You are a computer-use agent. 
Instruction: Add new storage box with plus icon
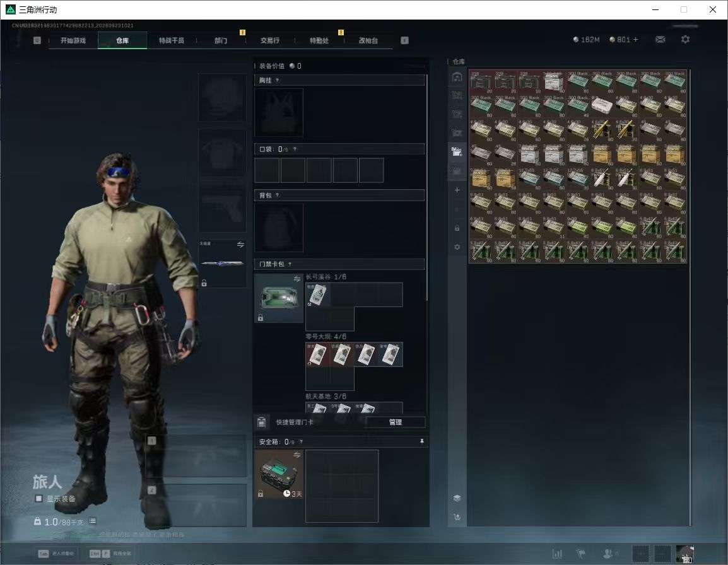[457, 190]
